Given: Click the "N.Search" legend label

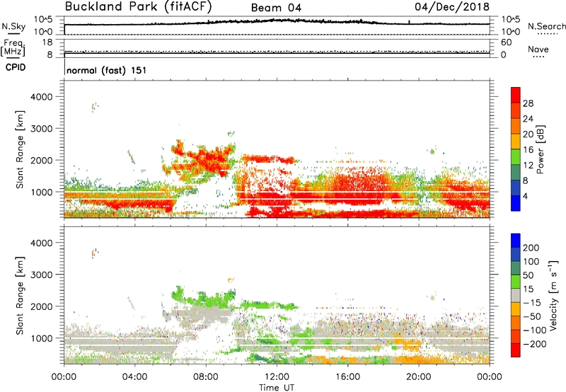Looking at the screenshot, I should 546,26.
